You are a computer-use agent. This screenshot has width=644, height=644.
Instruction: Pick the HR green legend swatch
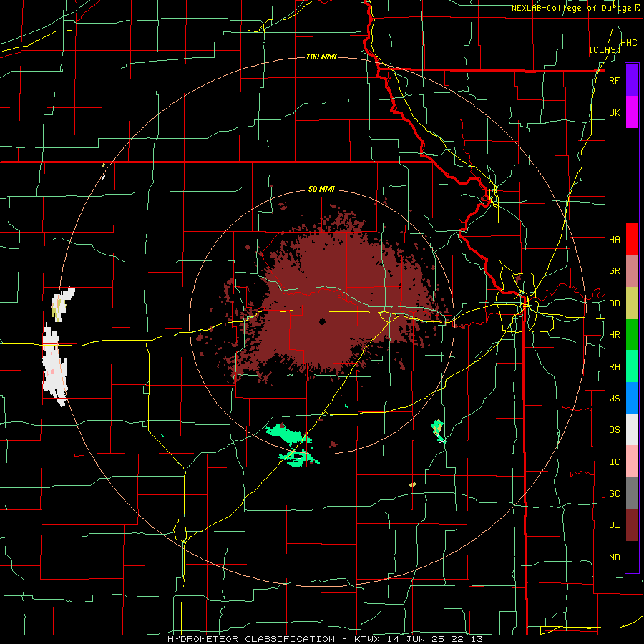632,334
